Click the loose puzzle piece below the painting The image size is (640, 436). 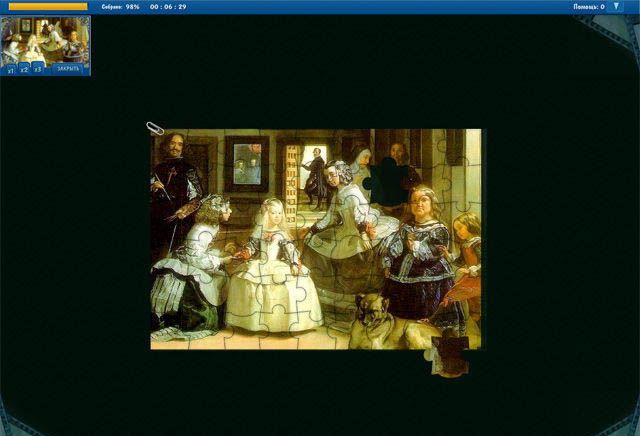[x=450, y=357]
